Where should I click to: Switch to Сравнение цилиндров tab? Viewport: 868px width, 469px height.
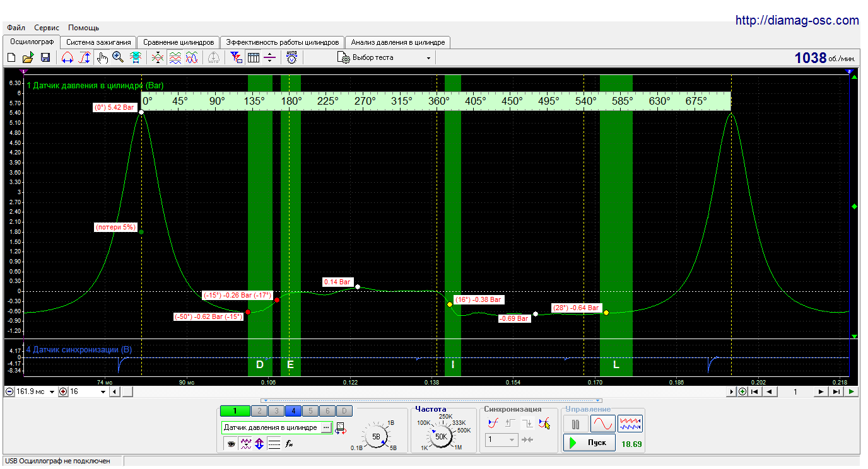[179, 42]
